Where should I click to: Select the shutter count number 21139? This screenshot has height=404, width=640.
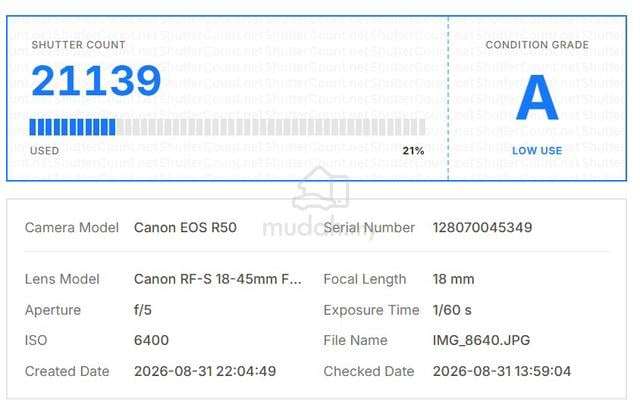click(96, 81)
